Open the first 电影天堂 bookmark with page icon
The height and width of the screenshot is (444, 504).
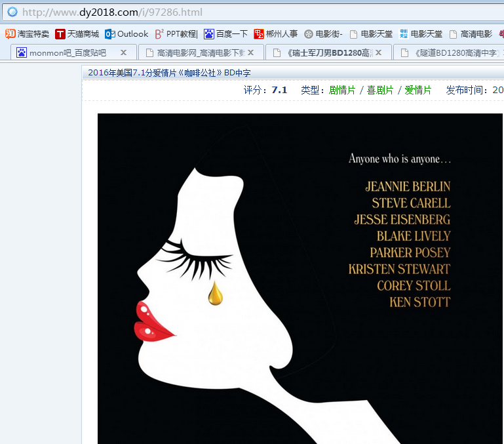[x=371, y=34]
